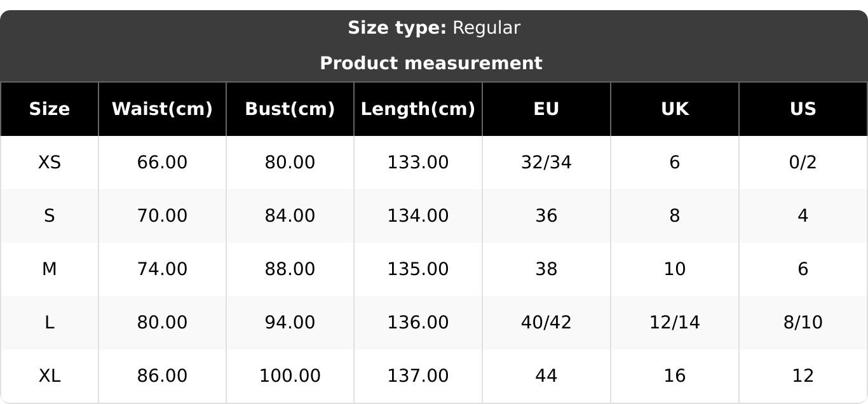Click the EU 40/42 size cell

(546, 323)
